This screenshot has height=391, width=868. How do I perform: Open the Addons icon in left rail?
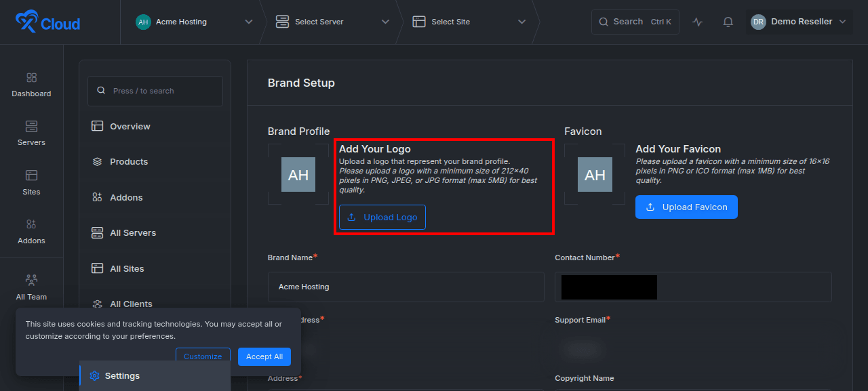click(x=31, y=224)
